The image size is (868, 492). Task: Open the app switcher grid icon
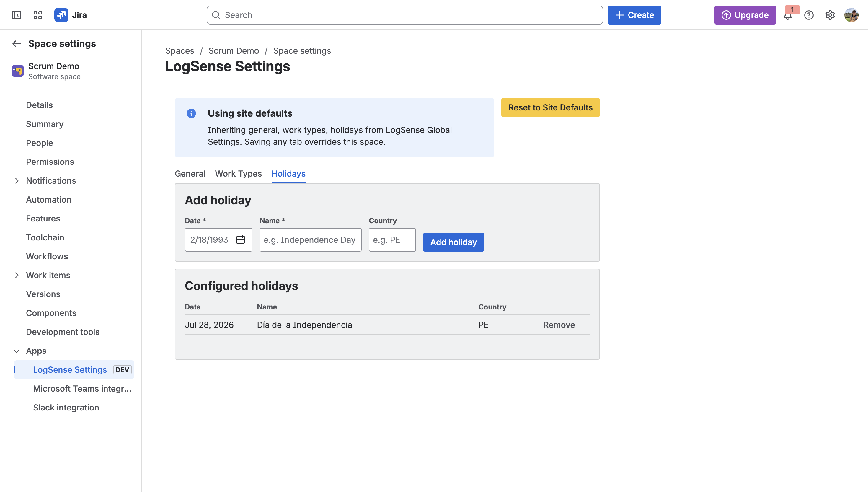(37, 15)
